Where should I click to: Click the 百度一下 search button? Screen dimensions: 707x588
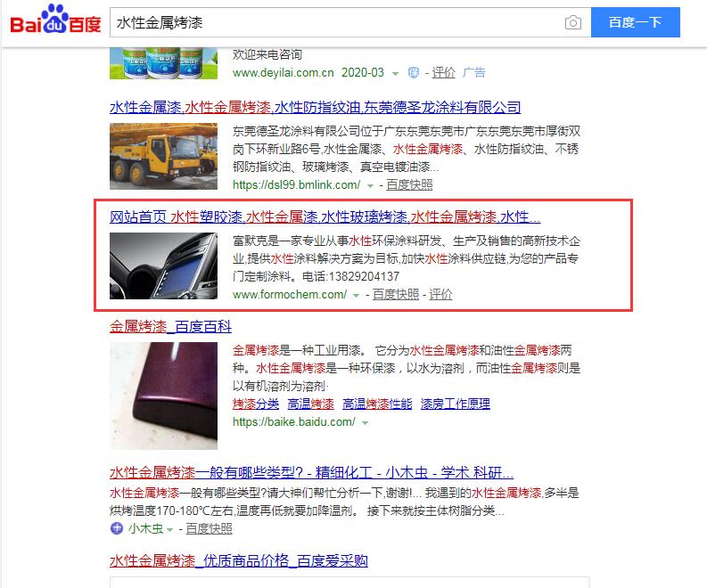coord(636,22)
